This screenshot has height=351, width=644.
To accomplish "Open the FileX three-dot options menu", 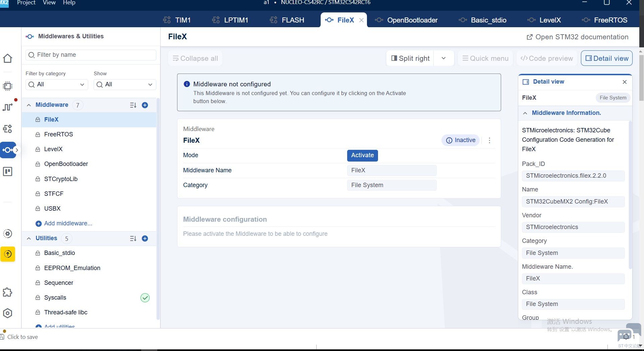I will point(489,140).
